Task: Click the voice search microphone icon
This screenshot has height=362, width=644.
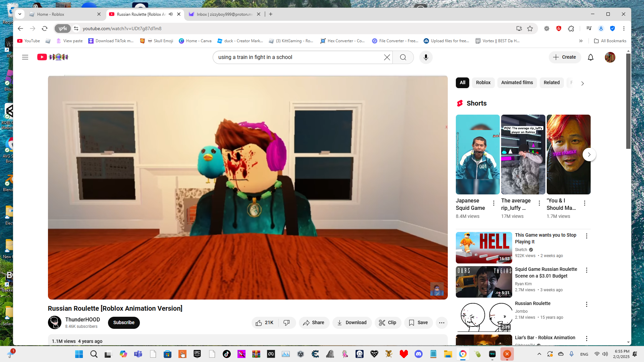Action: (x=426, y=57)
